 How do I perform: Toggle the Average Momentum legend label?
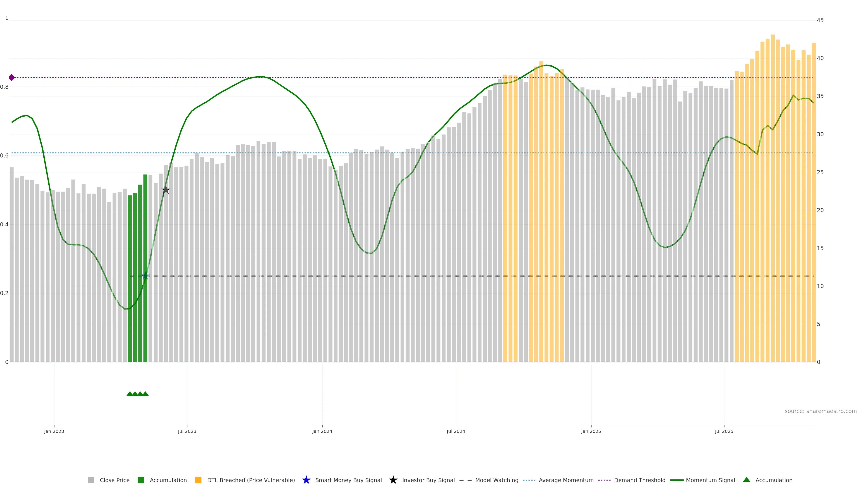click(x=566, y=480)
